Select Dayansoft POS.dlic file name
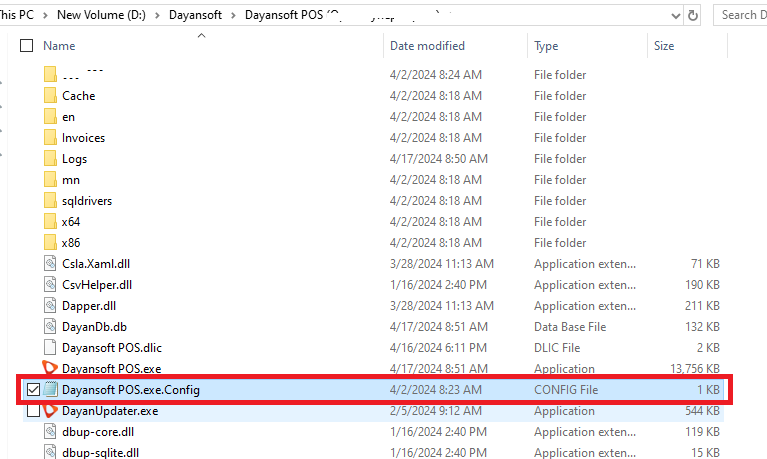 coord(112,348)
